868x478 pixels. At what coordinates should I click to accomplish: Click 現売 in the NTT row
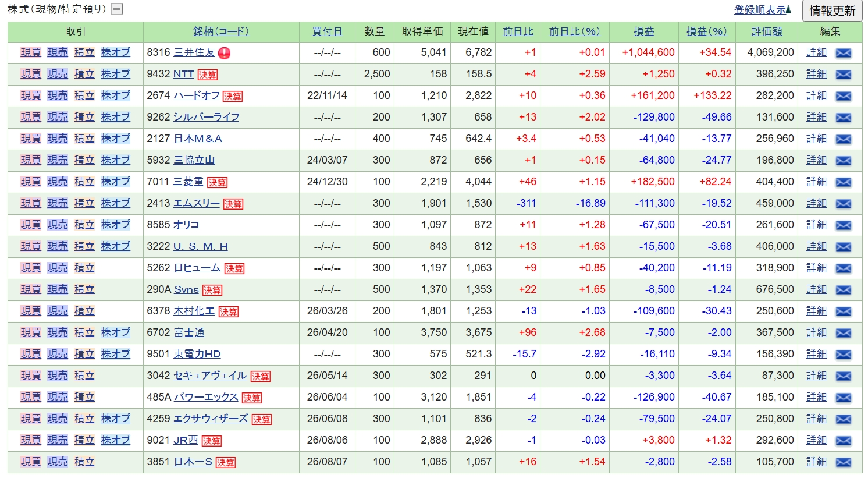click(58, 74)
